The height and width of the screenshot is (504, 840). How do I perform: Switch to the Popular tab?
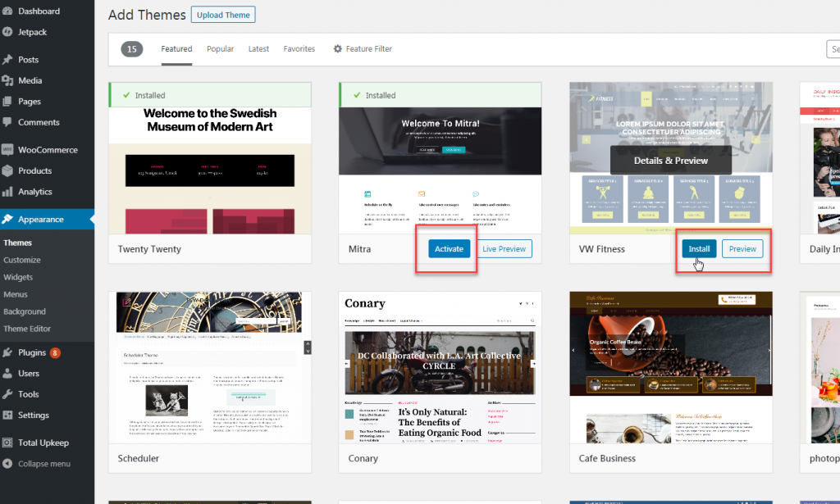pyautogui.click(x=220, y=48)
